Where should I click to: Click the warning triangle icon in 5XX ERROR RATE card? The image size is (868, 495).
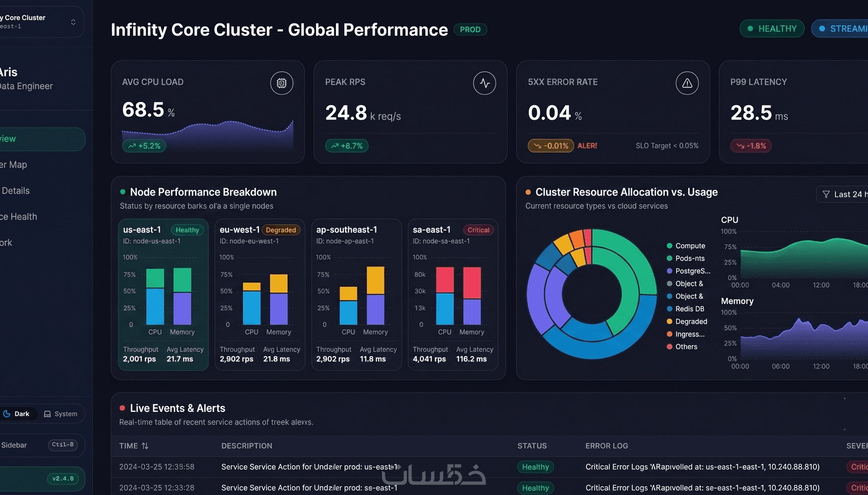(x=687, y=83)
